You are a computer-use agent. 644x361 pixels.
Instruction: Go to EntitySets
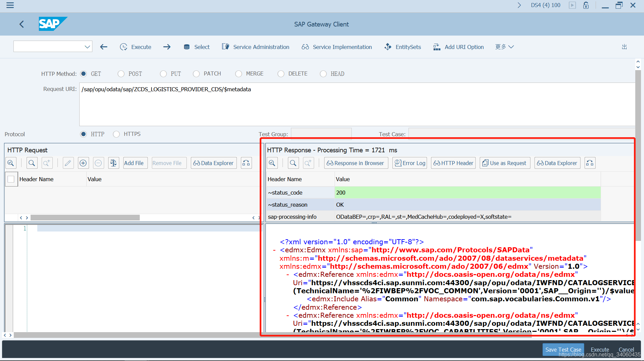403,47
